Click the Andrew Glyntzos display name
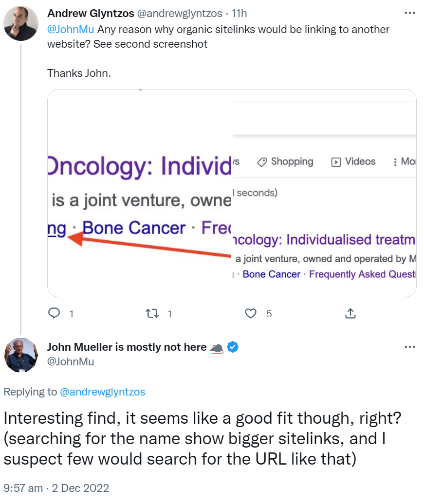Image resolution: width=424 pixels, height=504 pixels. pos(91,13)
